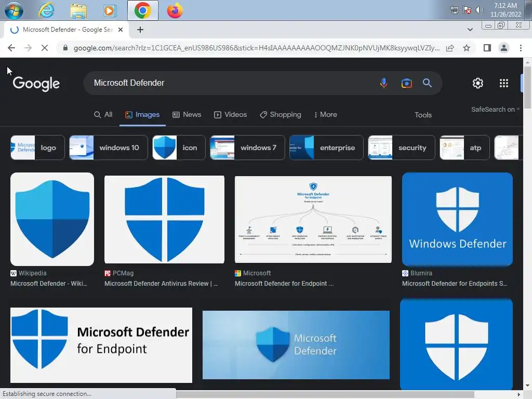Screen dimensions: 532x399
Task: Open the image search Tools
Action: 423,115
